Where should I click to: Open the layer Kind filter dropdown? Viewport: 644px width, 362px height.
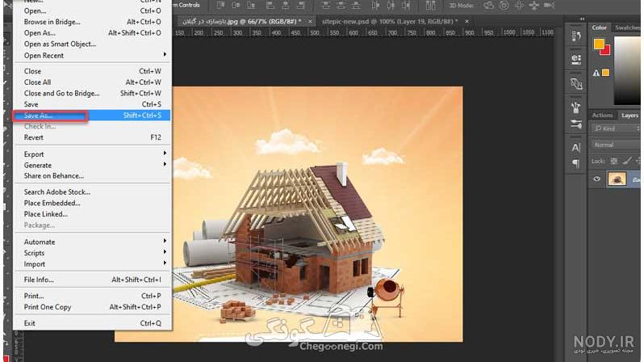[x=616, y=128]
